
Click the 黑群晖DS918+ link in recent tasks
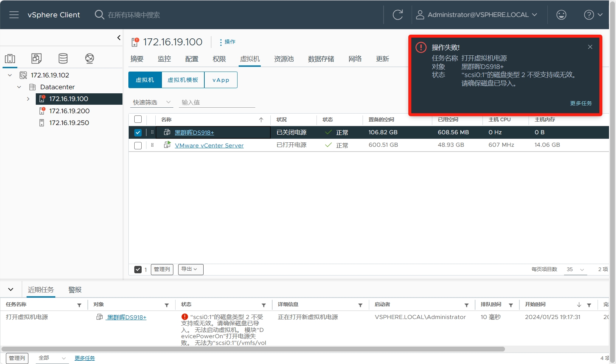pos(127,317)
